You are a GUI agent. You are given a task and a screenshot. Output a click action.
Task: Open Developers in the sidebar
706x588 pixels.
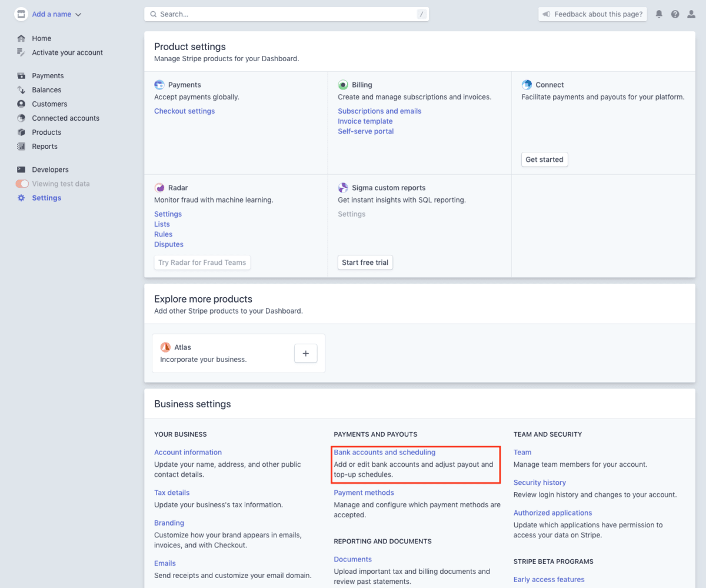pos(50,170)
